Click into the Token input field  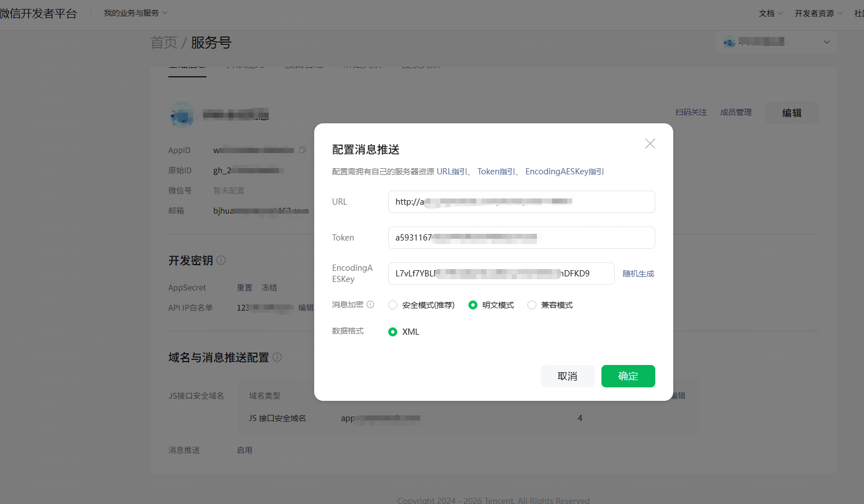click(x=522, y=238)
